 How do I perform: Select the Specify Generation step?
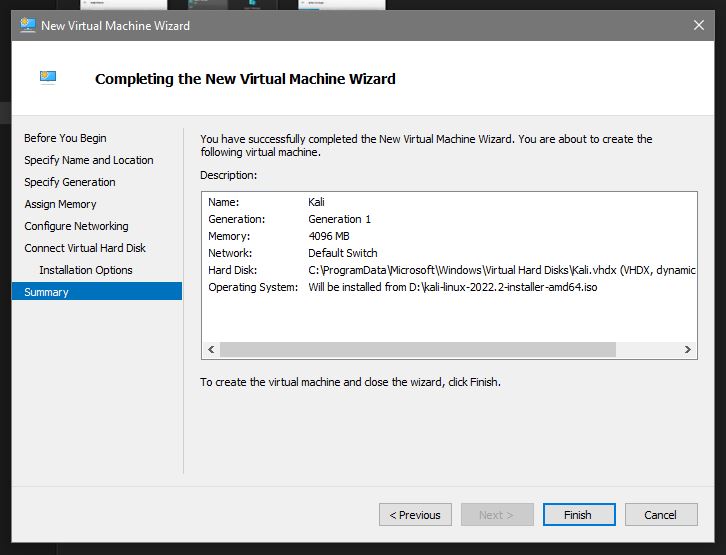point(70,182)
